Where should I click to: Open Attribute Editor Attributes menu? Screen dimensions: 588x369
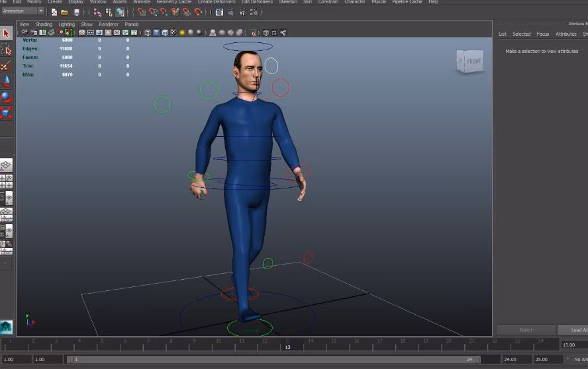[566, 34]
